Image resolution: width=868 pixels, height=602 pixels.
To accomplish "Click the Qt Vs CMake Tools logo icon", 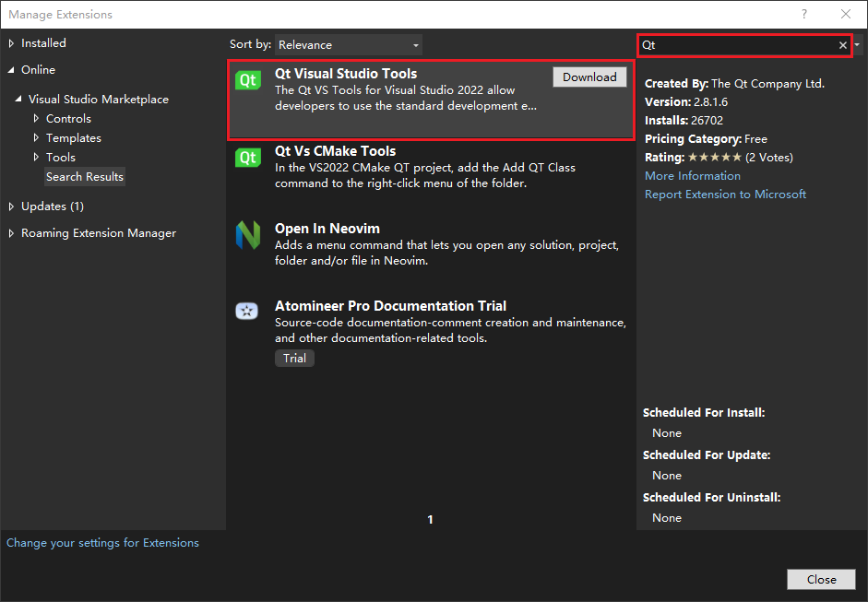I will [x=248, y=158].
